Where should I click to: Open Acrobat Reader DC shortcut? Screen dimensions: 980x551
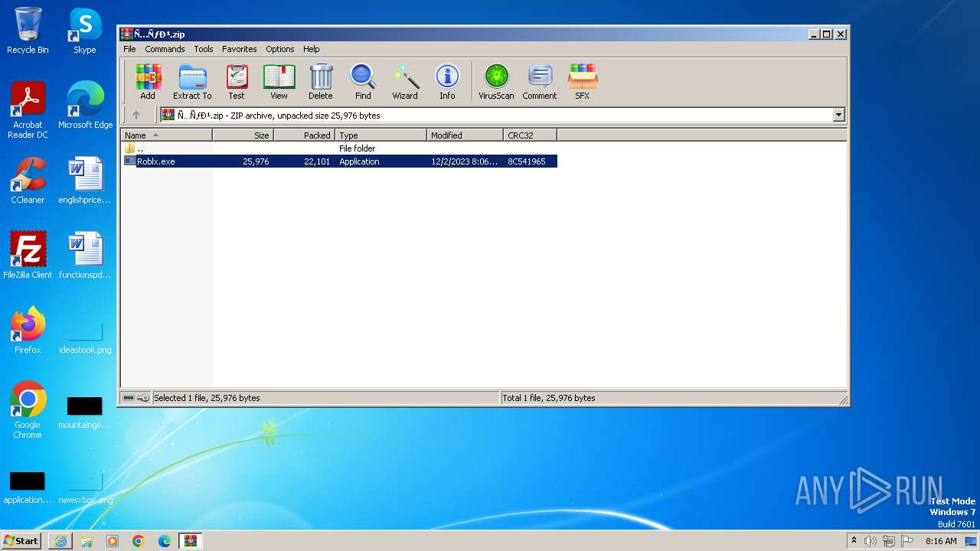28,111
